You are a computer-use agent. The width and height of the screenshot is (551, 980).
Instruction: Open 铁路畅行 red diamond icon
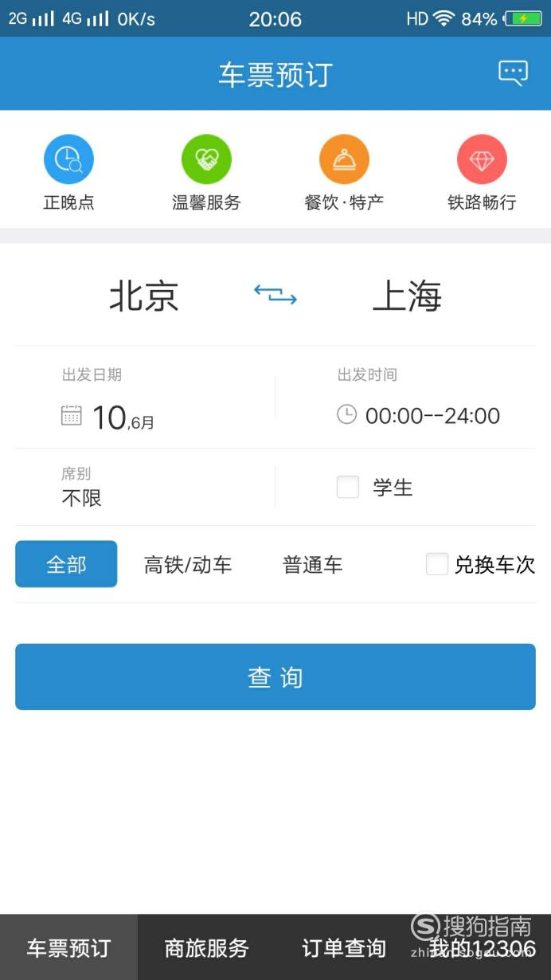[482, 159]
